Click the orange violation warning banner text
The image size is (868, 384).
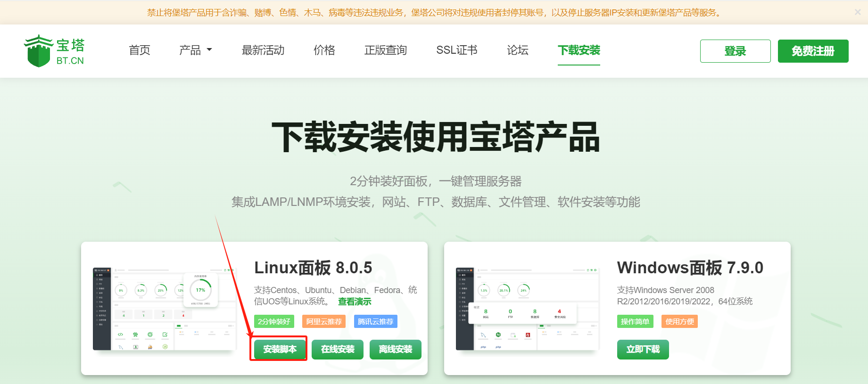(434, 12)
